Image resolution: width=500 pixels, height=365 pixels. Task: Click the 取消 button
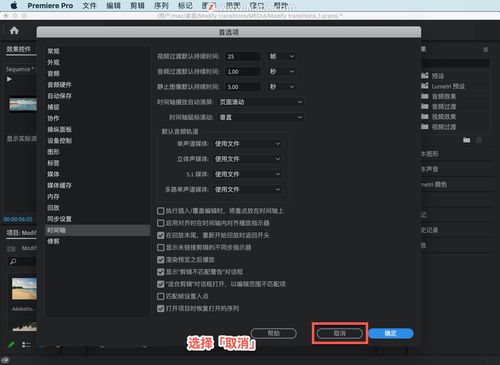point(340,333)
